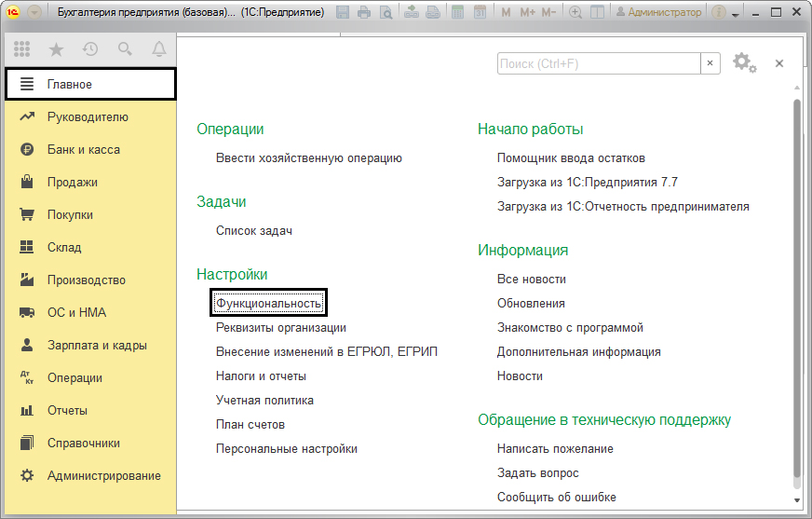812x519 pixels.
Task: Select the Банк и касса section
Action: pyautogui.click(x=84, y=150)
